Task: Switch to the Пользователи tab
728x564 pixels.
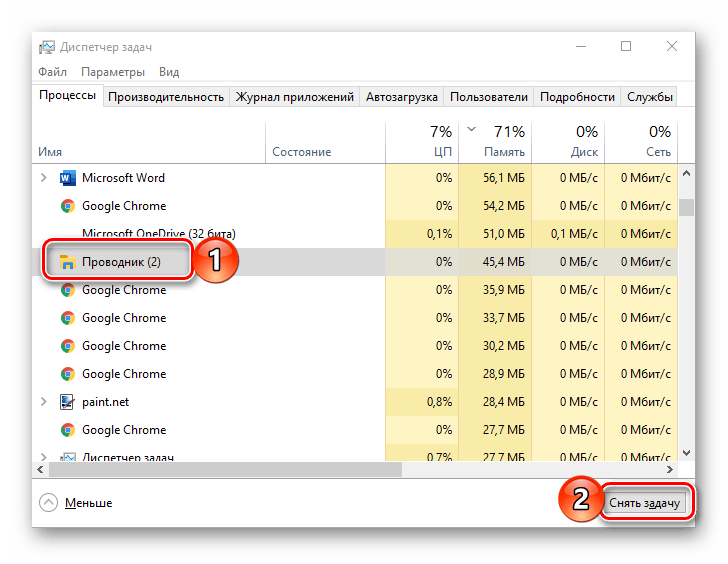Action: (489, 97)
